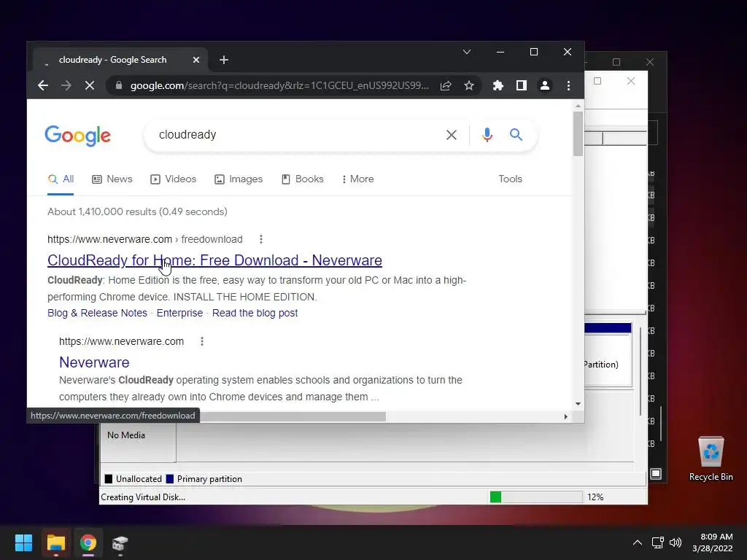747x560 pixels.
Task: Click into the cloudready search field
Action: click(295, 135)
